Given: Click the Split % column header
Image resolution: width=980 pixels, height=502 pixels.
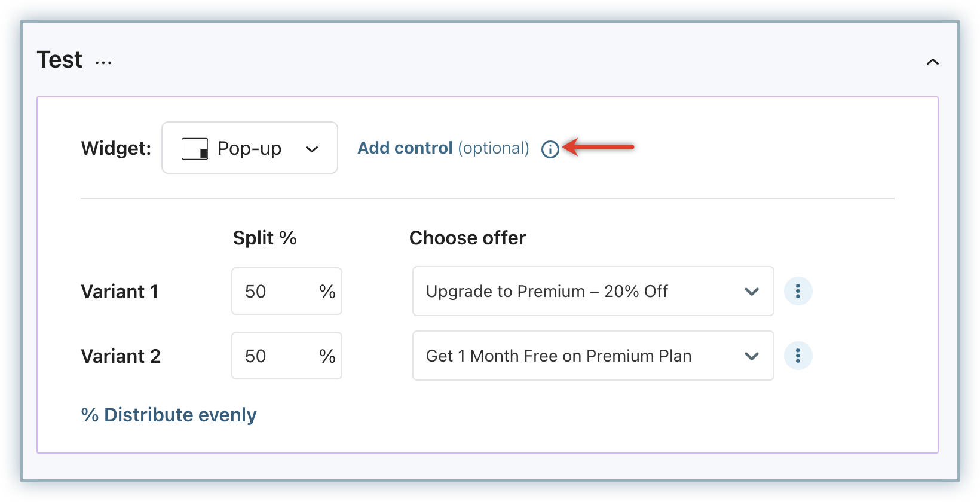Looking at the screenshot, I should coord(265,238).
